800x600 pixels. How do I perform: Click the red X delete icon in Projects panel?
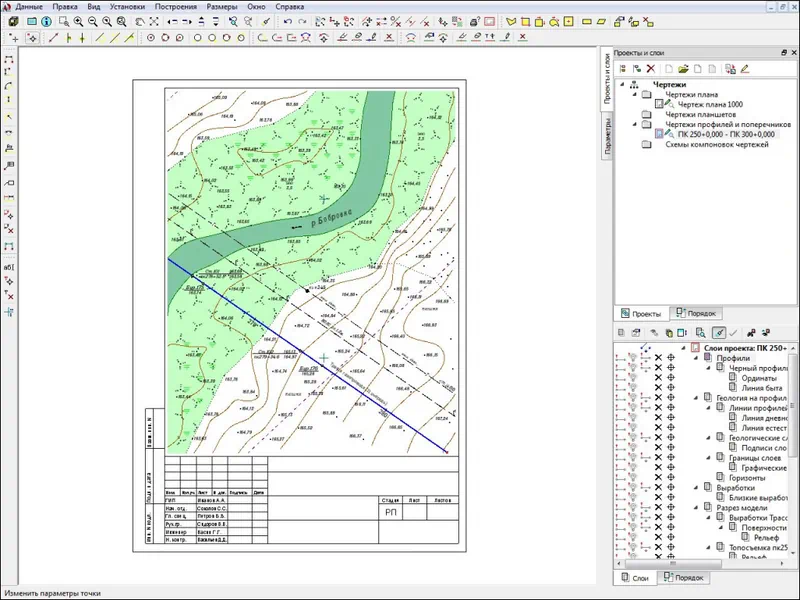[651, 69]
